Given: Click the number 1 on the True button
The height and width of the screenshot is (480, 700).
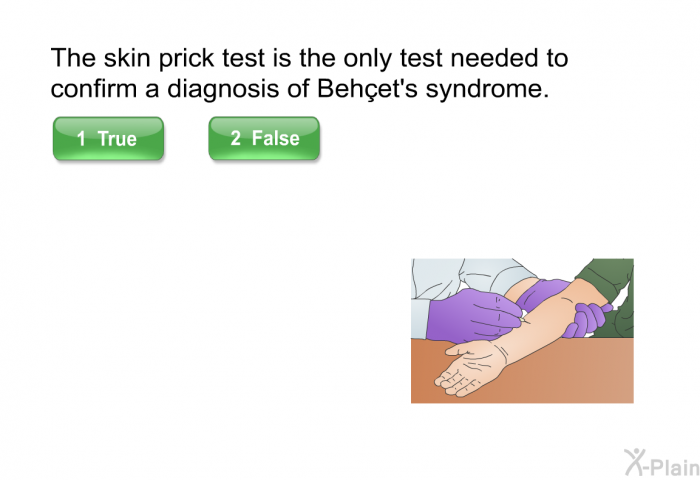Looking at the screenshot, I should pos(81,138).
